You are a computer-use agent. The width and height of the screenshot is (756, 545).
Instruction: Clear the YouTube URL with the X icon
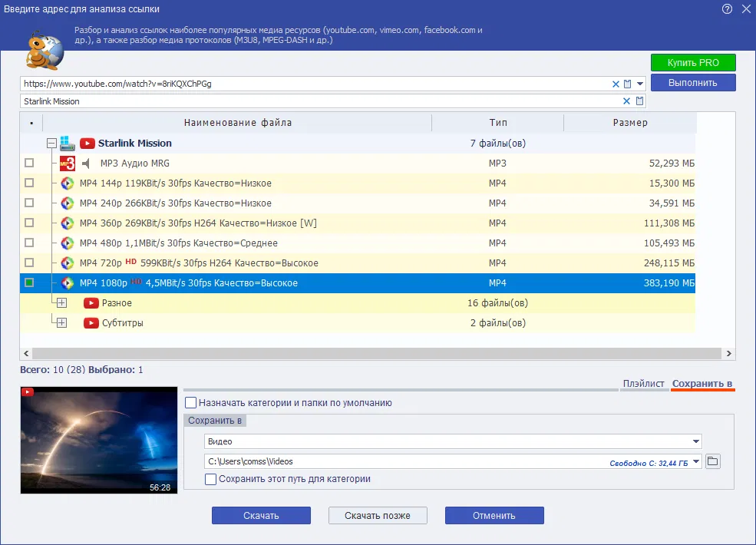pos(615,83)
